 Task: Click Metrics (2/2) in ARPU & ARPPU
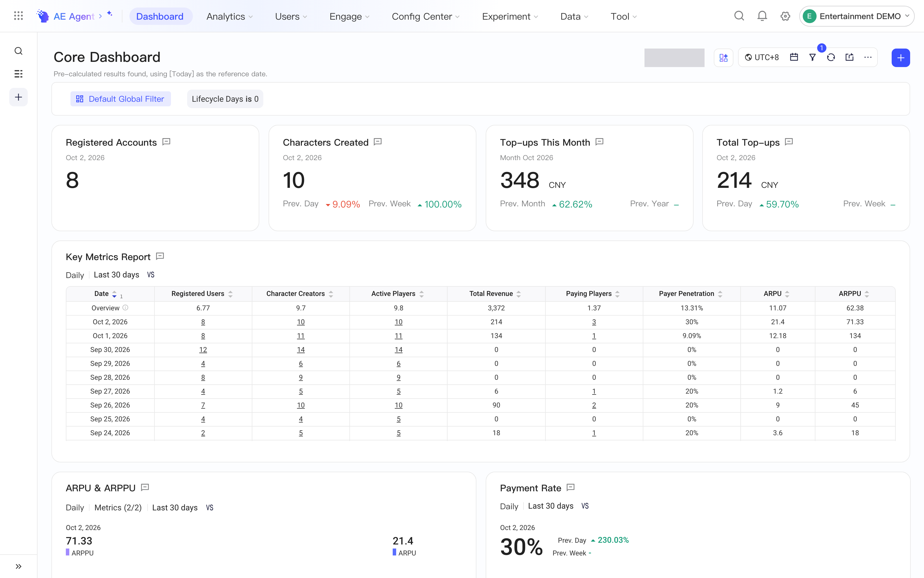coord(118,508)
